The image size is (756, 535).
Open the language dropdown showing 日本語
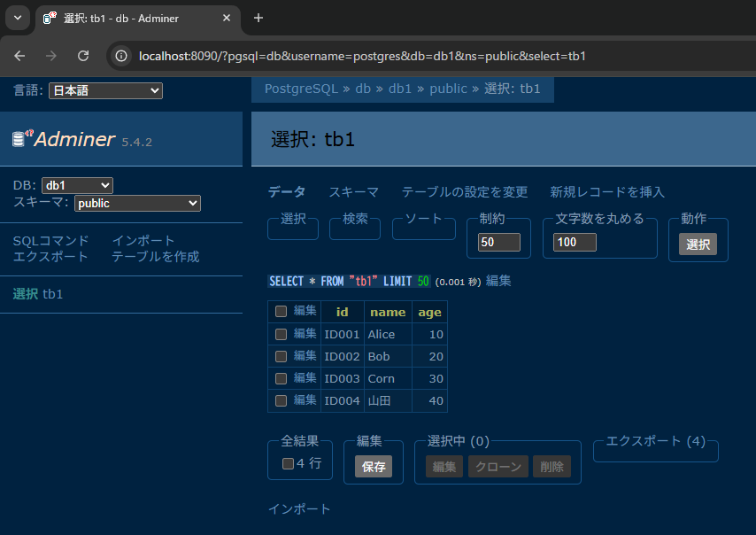tap(105, 90)
